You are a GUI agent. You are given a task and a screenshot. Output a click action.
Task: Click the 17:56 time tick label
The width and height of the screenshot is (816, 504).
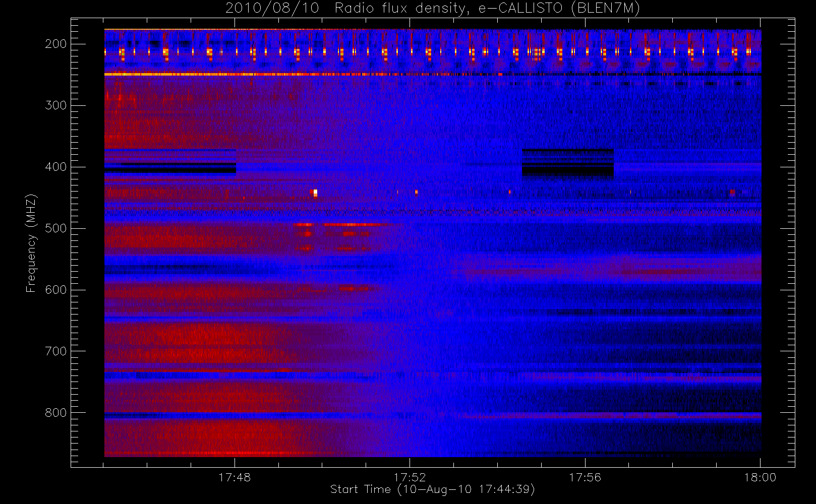pyautogui.click(x=585, y=477)
